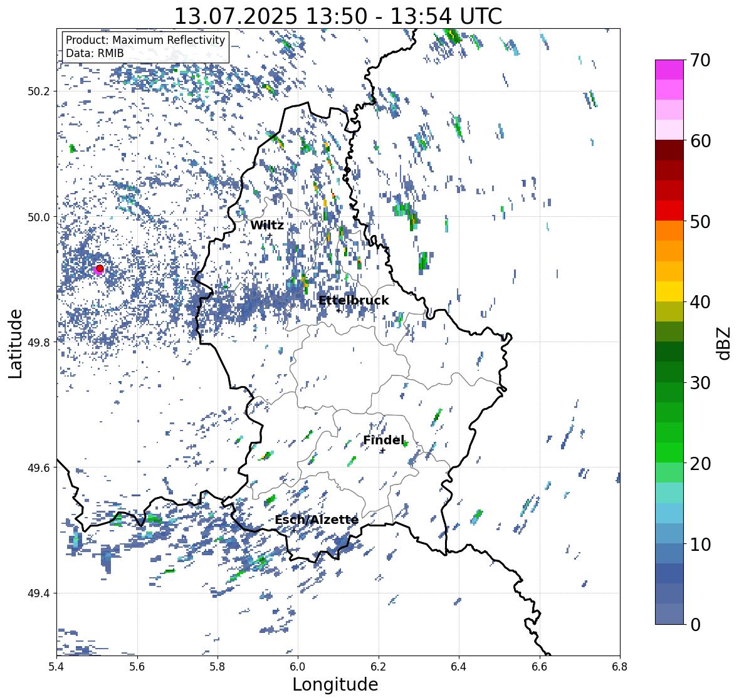
Task: Click the 49.6 latitude tick label
Action: point(39,468)
